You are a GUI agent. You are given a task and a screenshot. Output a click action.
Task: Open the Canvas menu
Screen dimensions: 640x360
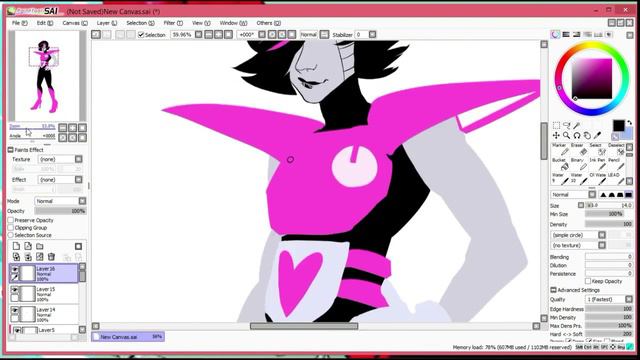[75, 23]
